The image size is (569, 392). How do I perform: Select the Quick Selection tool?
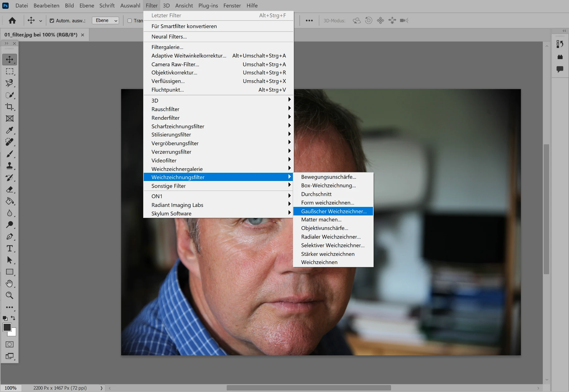point(9,95)
